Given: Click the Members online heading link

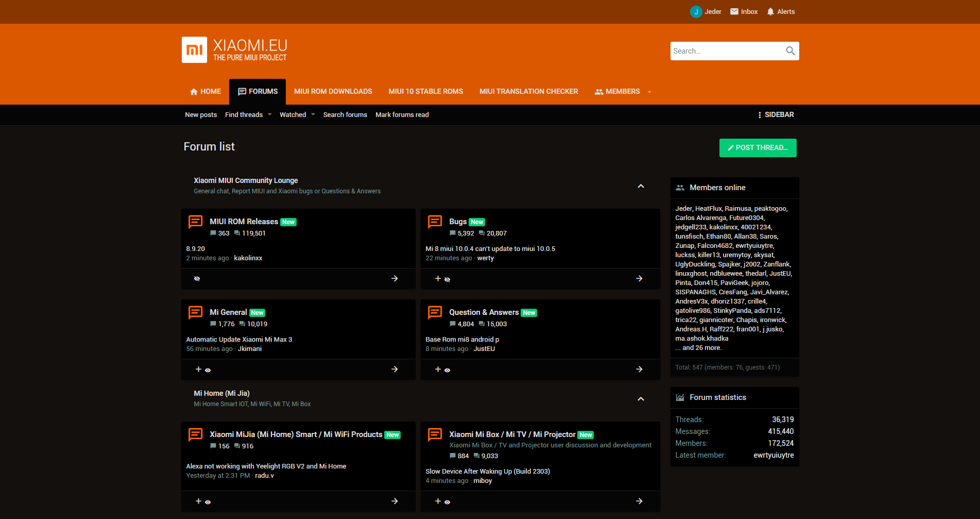Looking at the screenshot, I should pos(717,188).
